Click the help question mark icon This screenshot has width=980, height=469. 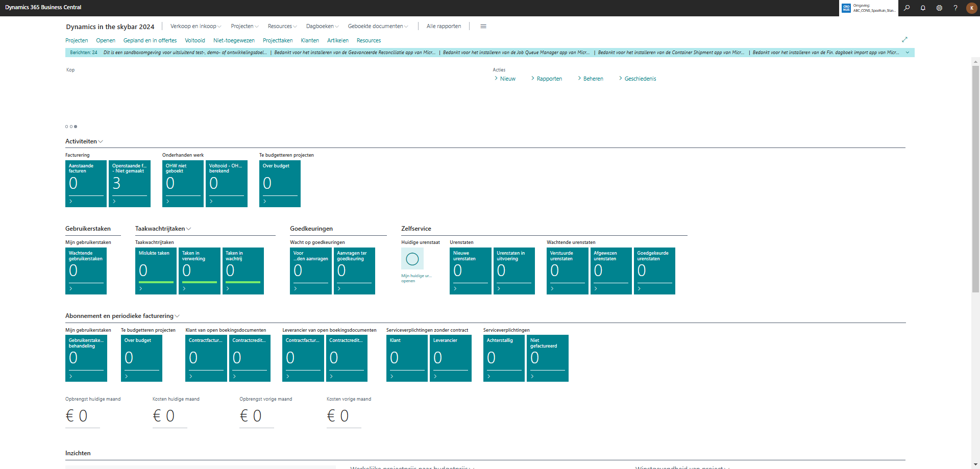955,8
